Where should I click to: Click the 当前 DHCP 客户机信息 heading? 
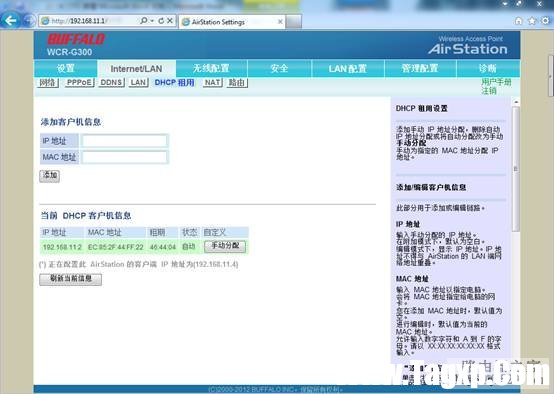tap(86, 216)
